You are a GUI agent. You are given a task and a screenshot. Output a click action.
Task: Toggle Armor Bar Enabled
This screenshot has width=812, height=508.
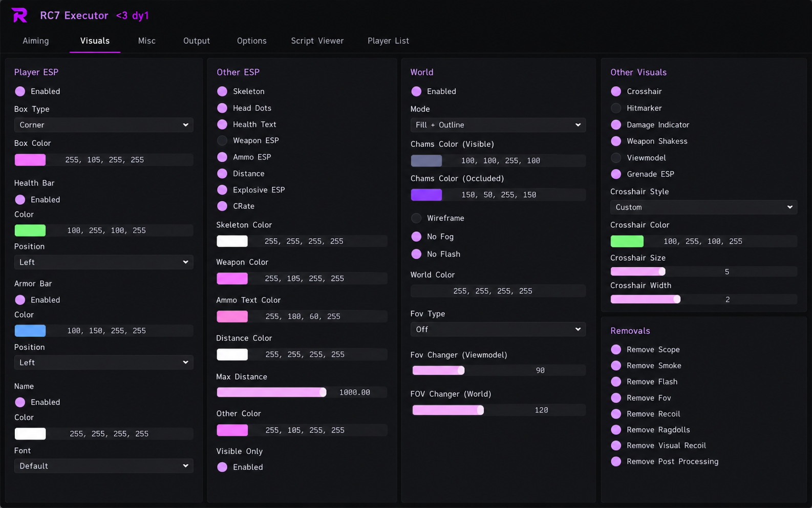click(x=20, y=300)
